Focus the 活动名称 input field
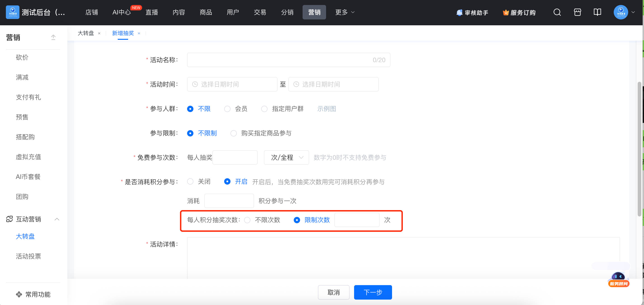This screenshot has width=644, height=305. click(289, 60)
